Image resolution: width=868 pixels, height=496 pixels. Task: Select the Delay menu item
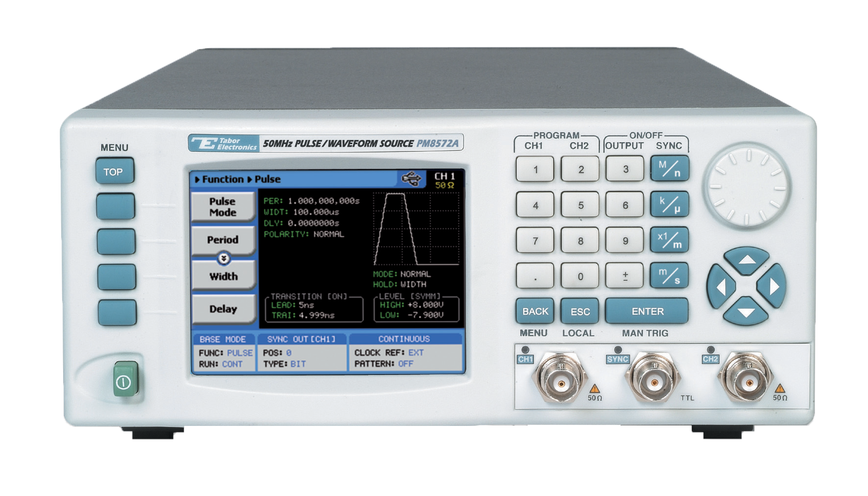[x=223, y=309]
